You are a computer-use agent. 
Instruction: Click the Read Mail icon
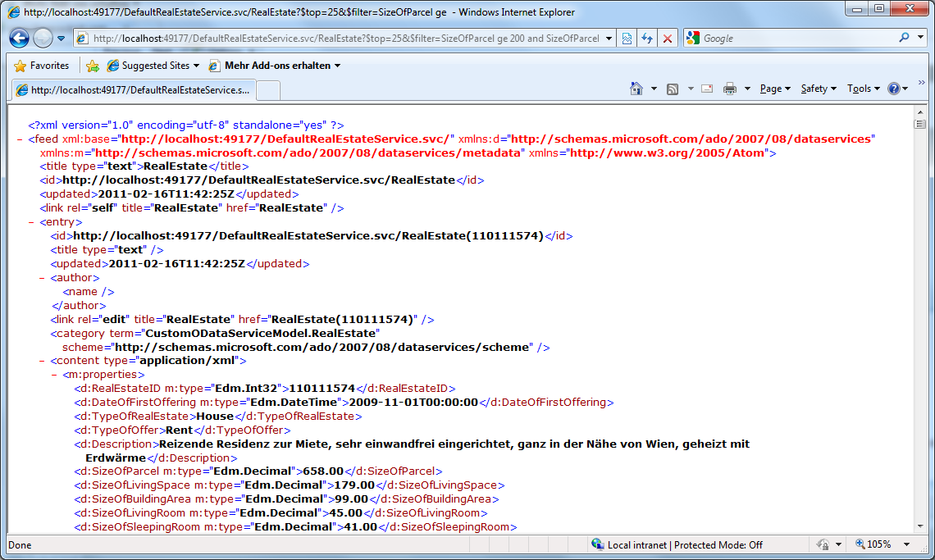pos(707,89)
